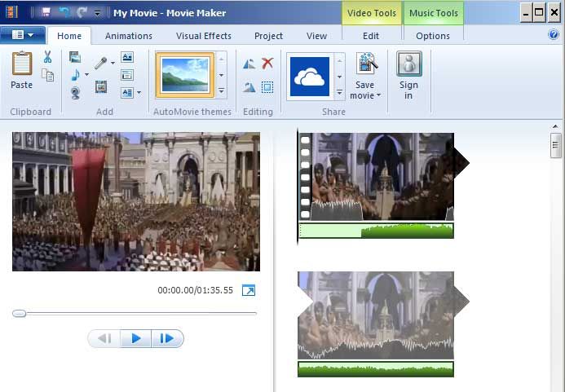565x392 pixels.
Task: Open Add music dropdown arrow
Action: [x=86, y=75]
